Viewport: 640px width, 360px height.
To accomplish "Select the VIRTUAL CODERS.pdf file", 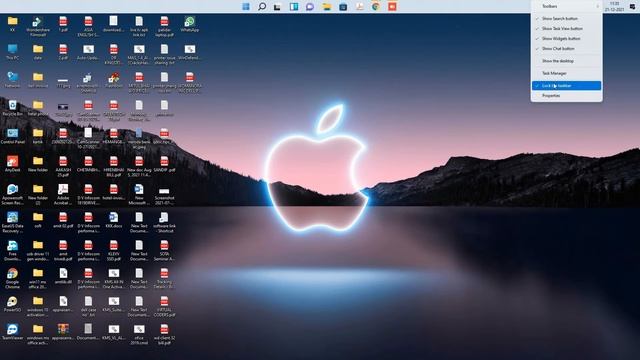I will tap(164, 307).
